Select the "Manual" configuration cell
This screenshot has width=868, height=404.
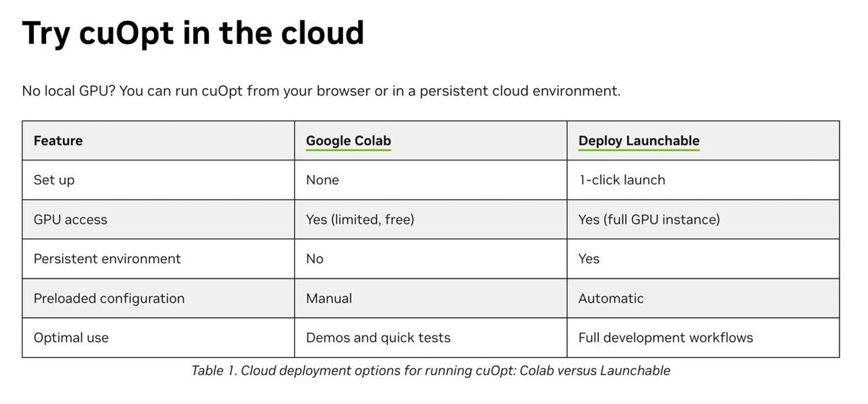click(x=329, y=298)
